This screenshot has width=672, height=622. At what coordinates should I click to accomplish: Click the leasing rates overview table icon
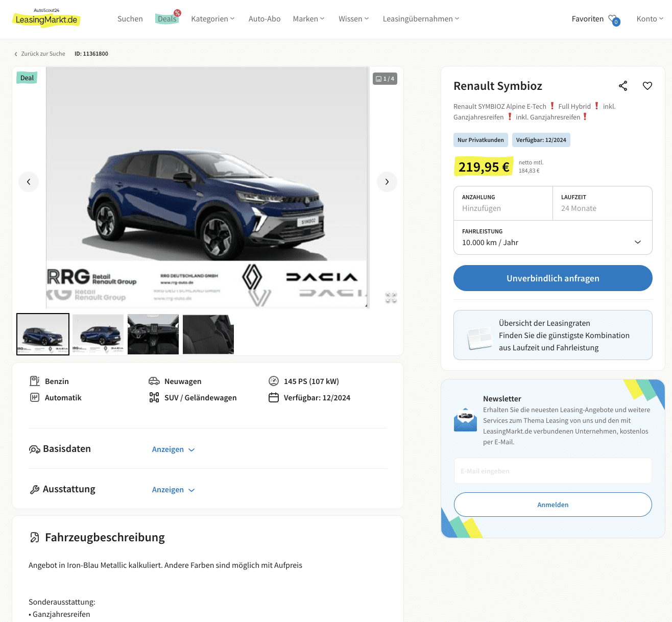pyautogui.click(x=479, y=338)
